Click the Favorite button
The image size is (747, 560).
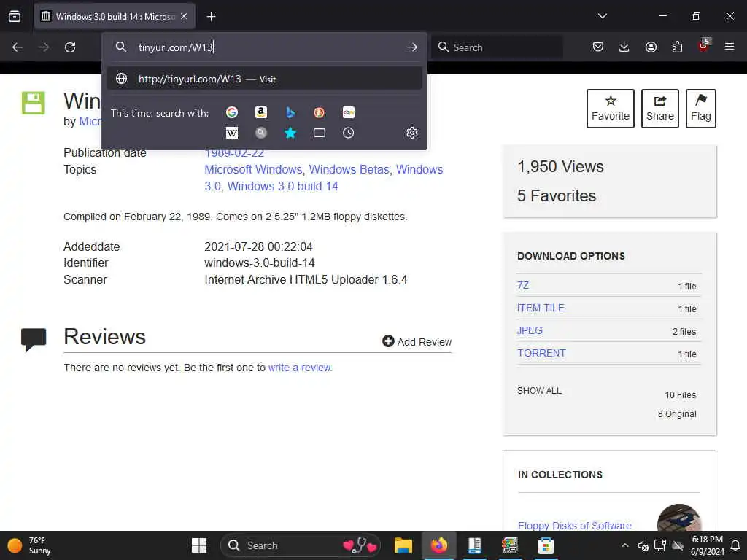pyautogui.click(x=611, y=109)
